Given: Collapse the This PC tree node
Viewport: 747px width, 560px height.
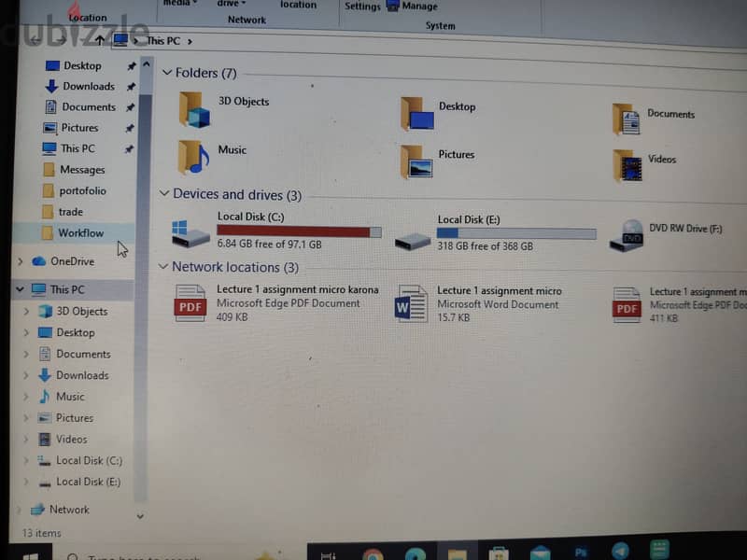Looking at the screenshot, I should pos(20,289).
